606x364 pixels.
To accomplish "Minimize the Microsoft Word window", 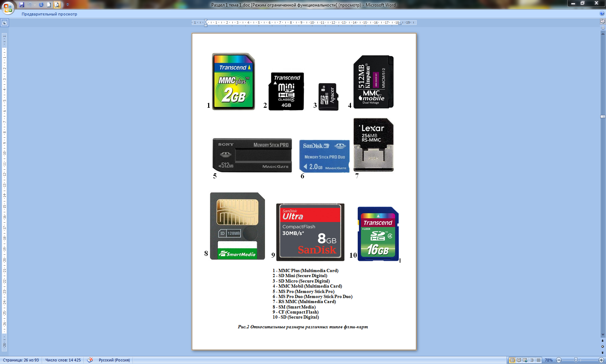I will click(573, 3).
